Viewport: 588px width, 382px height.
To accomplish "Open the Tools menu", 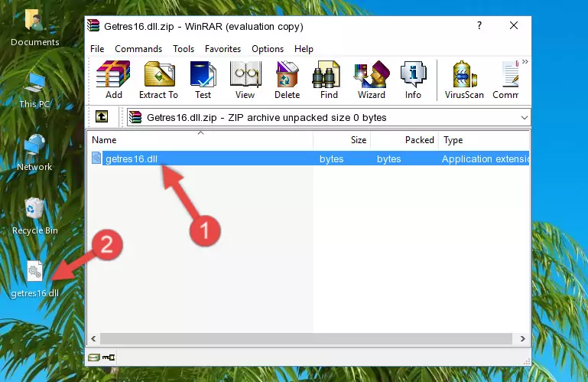I will [184, 49].
